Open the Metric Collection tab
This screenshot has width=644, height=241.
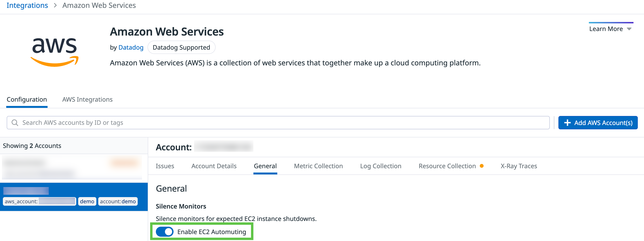[x=318, y=166]
